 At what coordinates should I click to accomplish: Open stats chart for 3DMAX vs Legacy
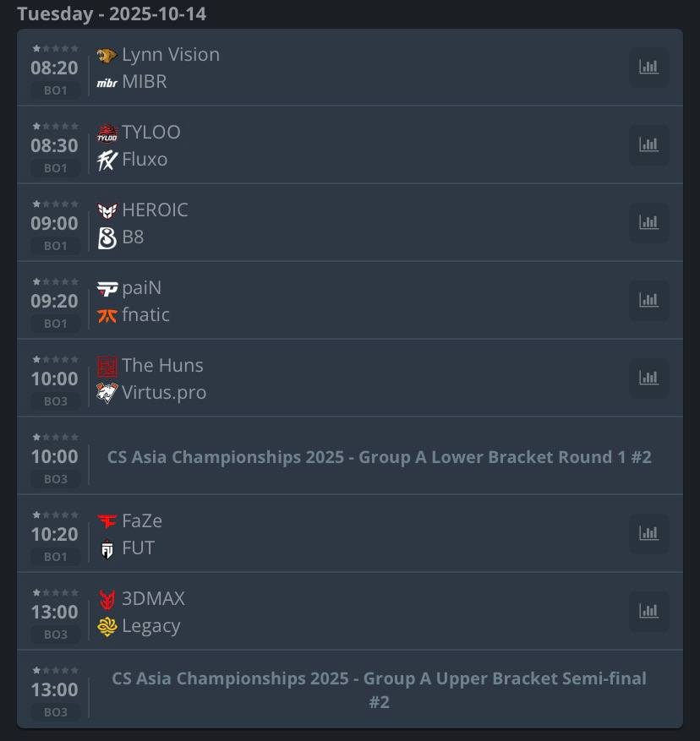coord(648,612)
